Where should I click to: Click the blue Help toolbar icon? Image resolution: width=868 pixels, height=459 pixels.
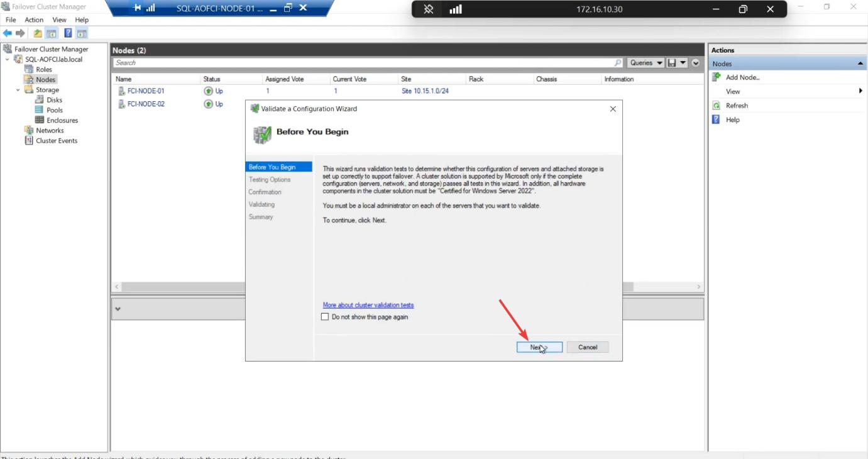68,33
